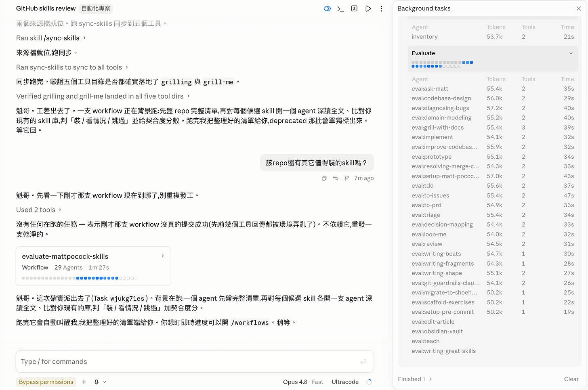Screen dimensions: 588x390
Task: Select the eval:teach agent row
Action: [493, 341]
